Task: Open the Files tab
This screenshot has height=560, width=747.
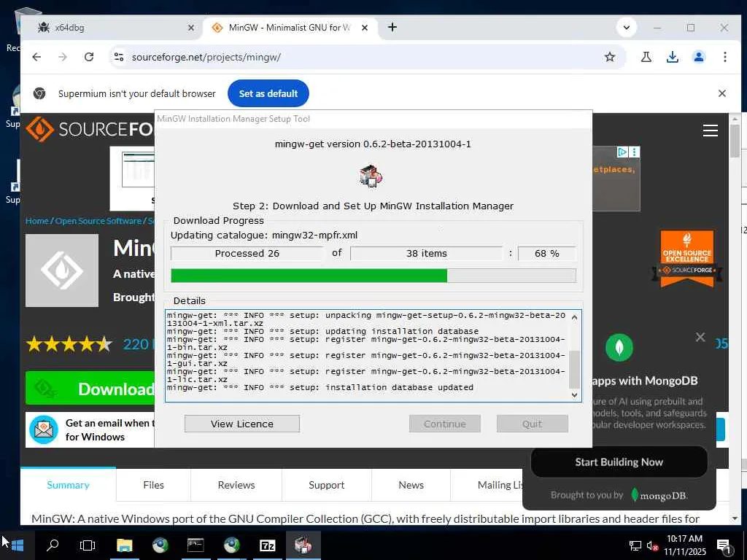Action: pyautogui.click(x=153, y=485)
